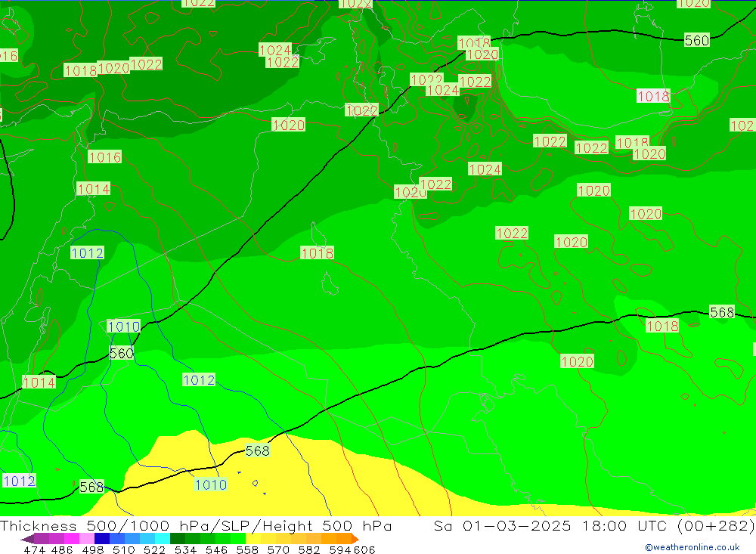Viewport: 756px width, 554px height.
Task: Click the '1018' label left of 1020 and 1022
Action: (x=81, y=70)
